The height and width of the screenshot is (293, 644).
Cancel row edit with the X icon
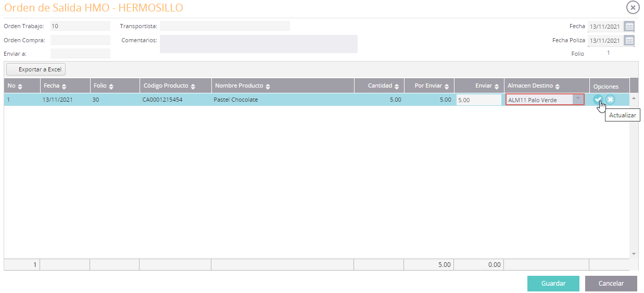610,100
